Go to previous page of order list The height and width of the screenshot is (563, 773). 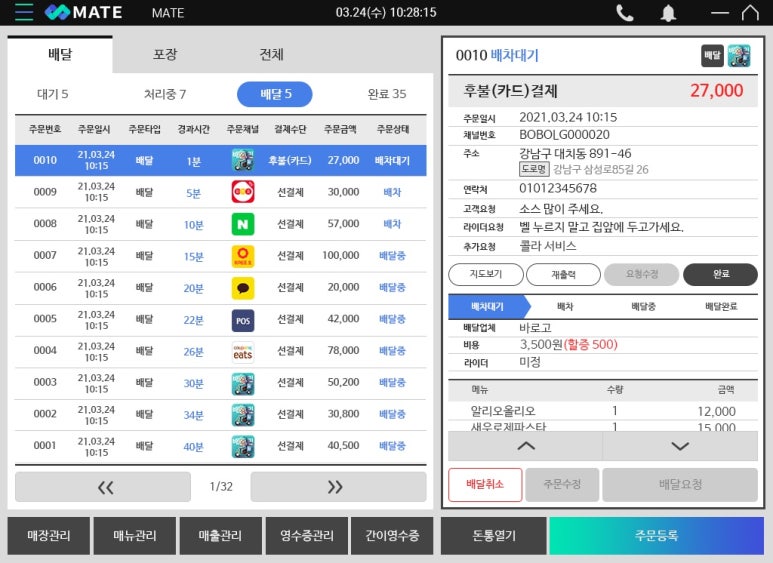coord(103,487)
